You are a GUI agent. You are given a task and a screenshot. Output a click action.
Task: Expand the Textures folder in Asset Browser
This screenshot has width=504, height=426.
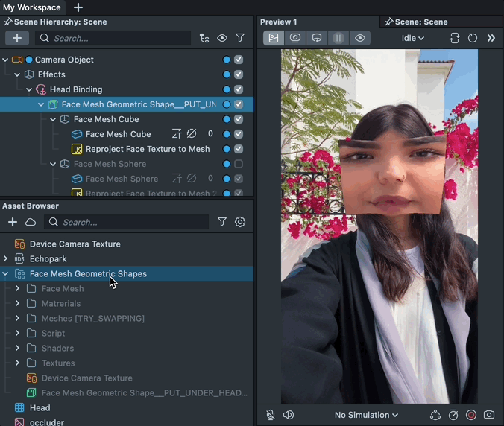coord(17,363)
